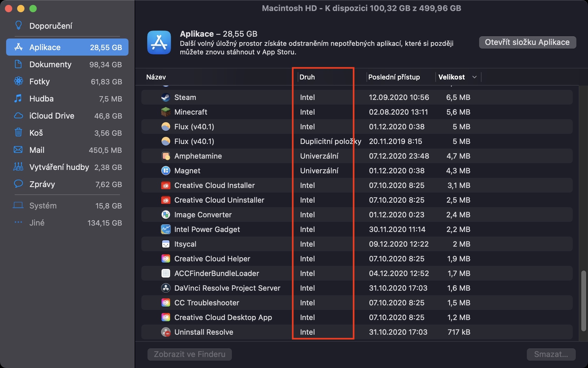Image resolution: width=588 pixels, height=368 pixels.
Task: Select the Minecraft grass block icon
Action: (x=166, y=112)
